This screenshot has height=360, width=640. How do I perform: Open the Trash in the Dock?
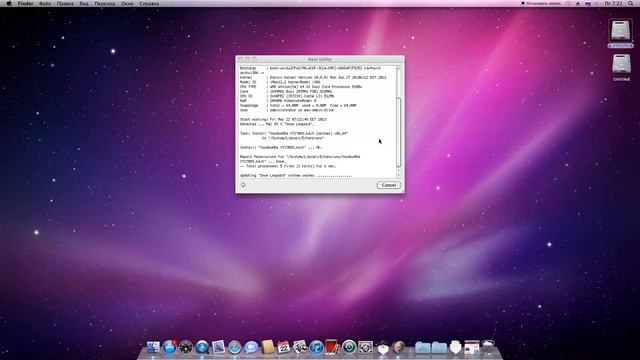[x=488, y=347]
